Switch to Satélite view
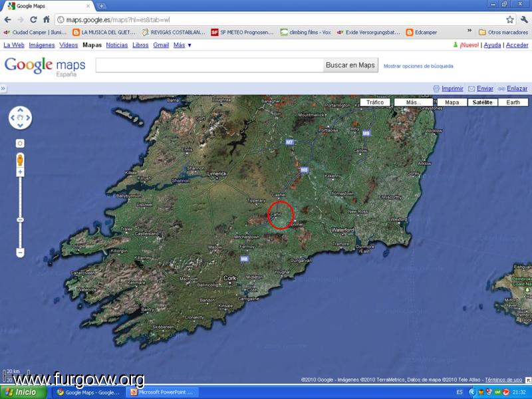Screen dimensions: 532x399 (482, 102)
